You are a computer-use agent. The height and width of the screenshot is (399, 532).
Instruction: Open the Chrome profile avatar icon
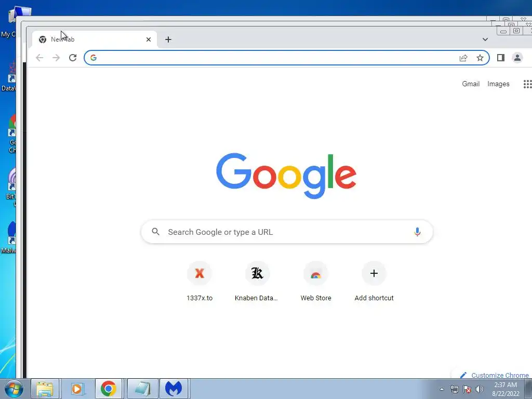click(x=517, y=58)
